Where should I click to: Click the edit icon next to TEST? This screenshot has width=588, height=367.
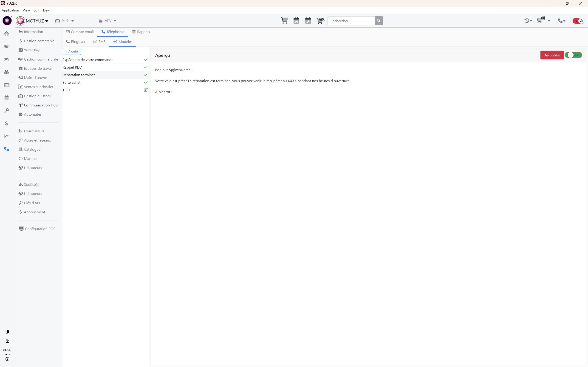pyautogui.click(x=146, y=90)
